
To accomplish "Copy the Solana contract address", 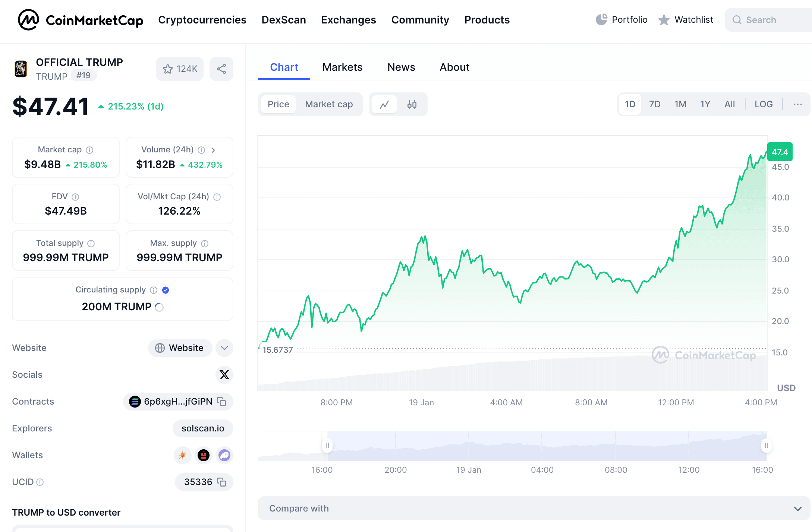I will (221, 402).
